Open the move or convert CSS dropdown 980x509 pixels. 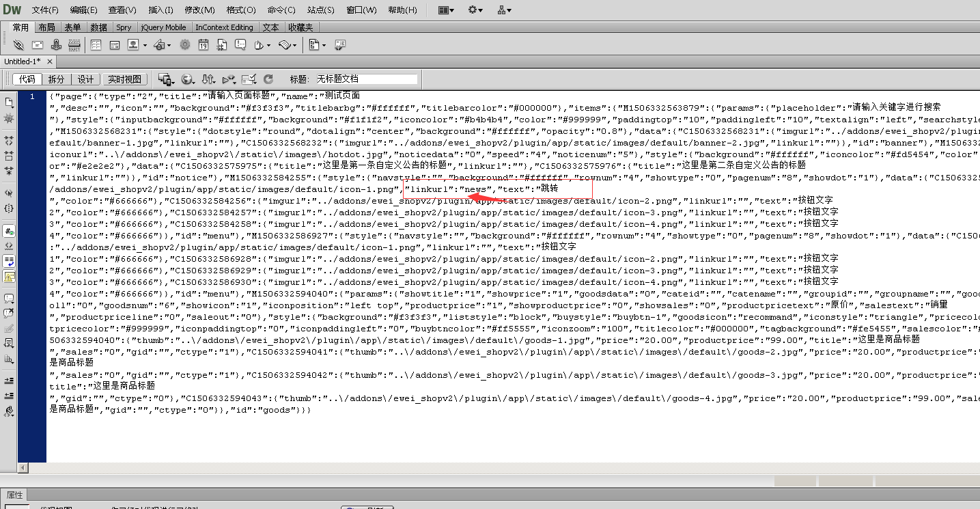[9, 359]
